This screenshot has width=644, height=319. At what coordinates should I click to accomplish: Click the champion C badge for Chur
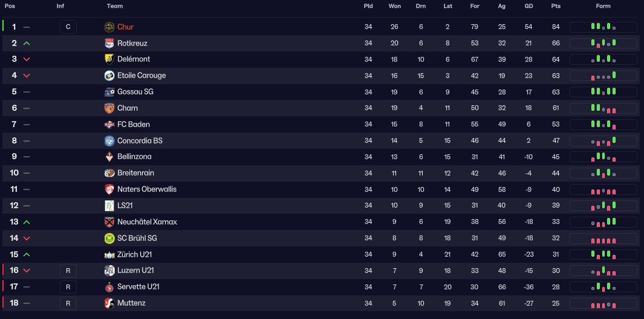point(68,27)
